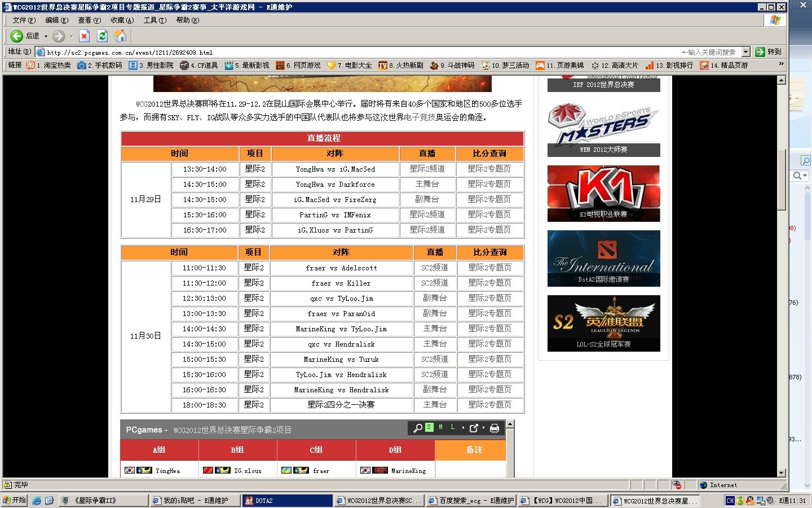Refresh the page with green arrows icon
Screen dimensions: 812x508
coord(102,36)
